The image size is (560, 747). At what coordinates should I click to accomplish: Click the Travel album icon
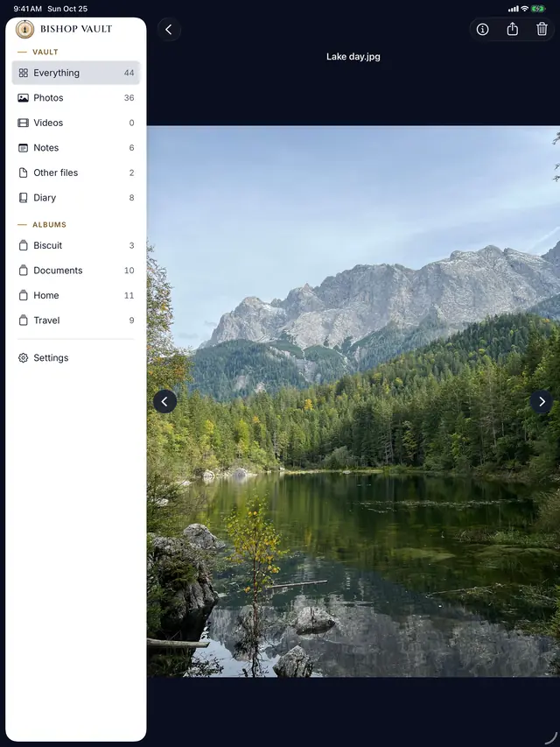click(x=23, y=321)
